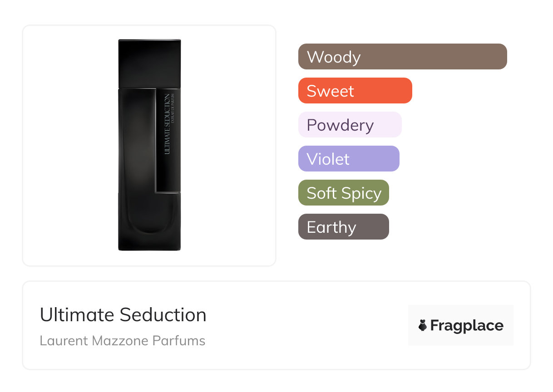Screen dimensions: 553x392
Task: Click the "Earthy" label text
Action: (331, 227)
